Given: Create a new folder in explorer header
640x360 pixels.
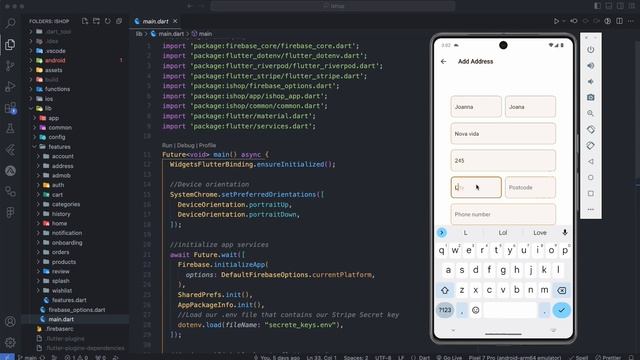Looking at the screenshot, I should click(96, 21).
